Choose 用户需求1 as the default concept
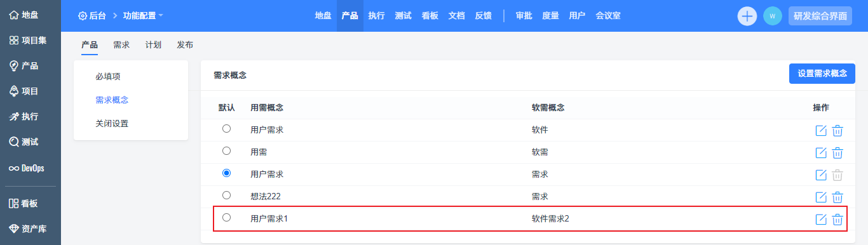Viewport: 868px width, 245px height. tap(227, 218)
